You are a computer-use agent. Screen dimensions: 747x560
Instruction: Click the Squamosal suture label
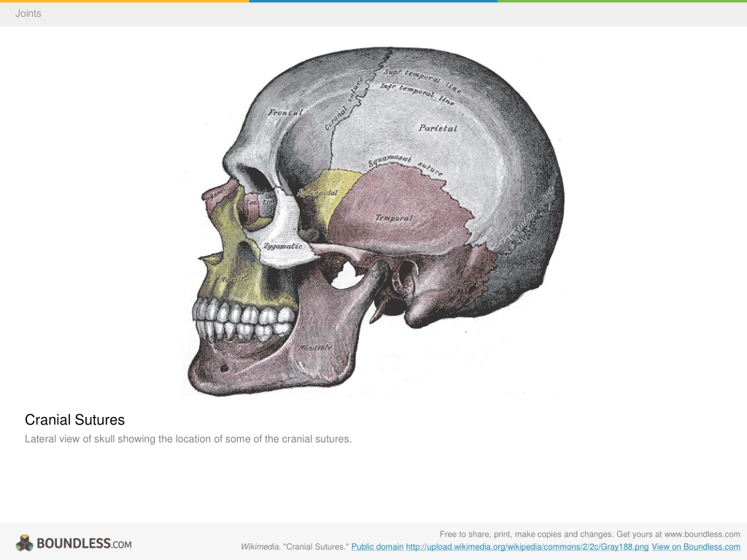coord(406,165)
